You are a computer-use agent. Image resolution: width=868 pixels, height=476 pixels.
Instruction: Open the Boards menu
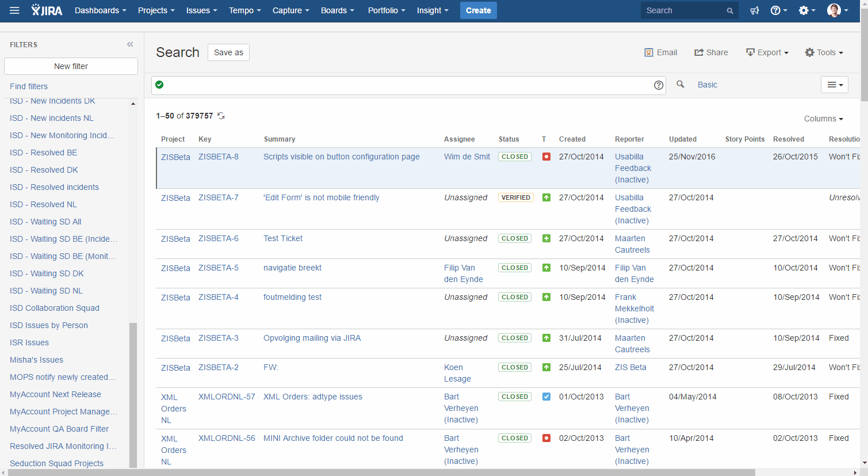pos(337,10)
